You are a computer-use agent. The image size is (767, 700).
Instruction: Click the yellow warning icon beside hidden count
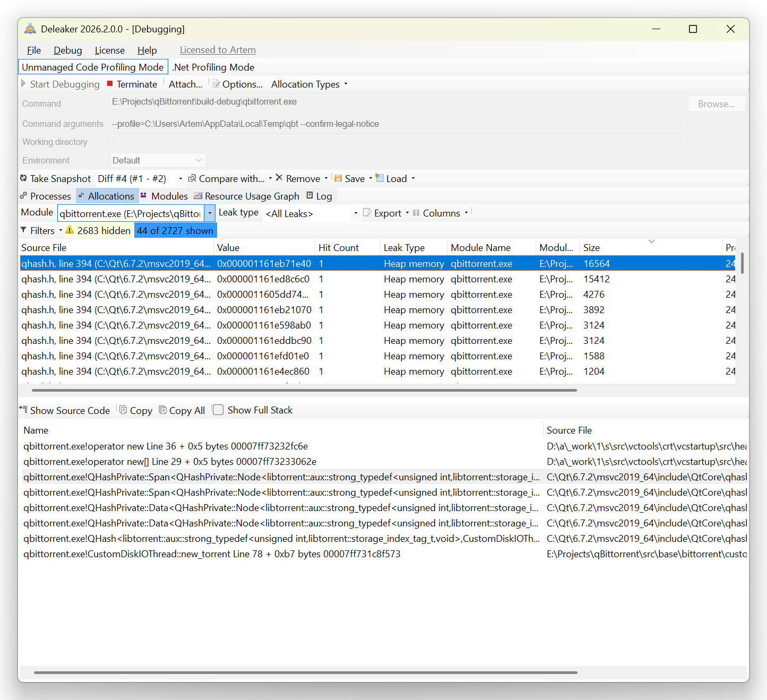[70, 230]
